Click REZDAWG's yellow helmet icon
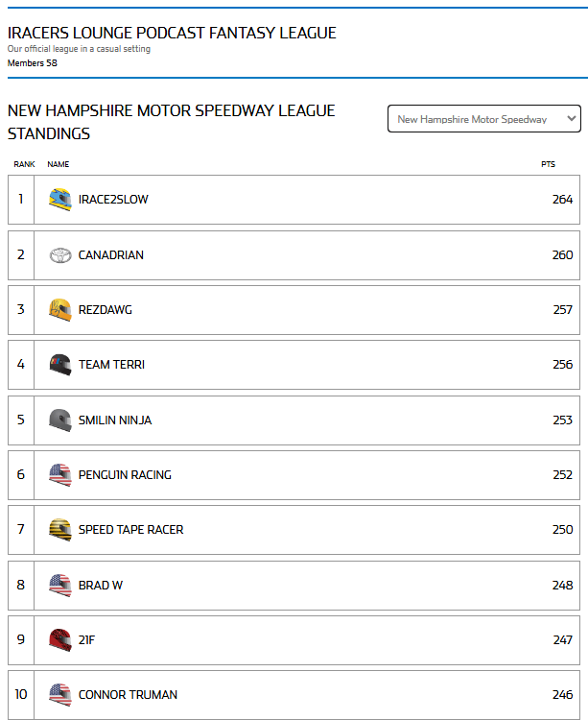588x720 pixels. click(60, 310)
